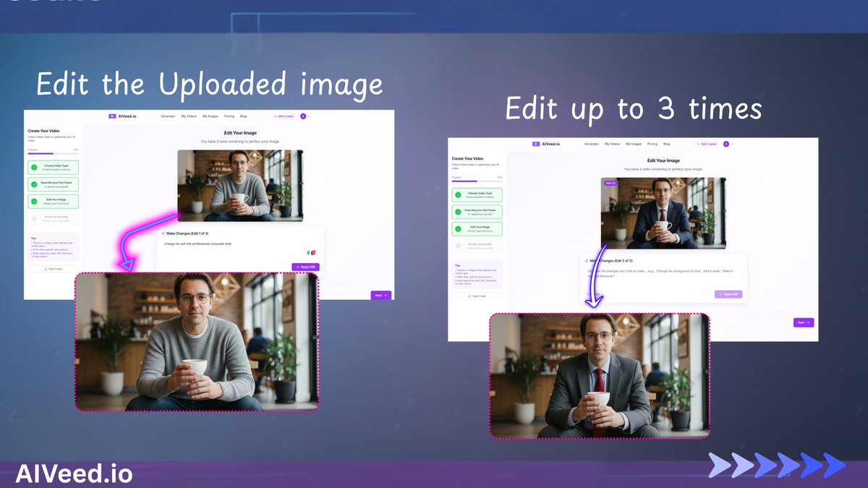
Task: Open the 640 Credits button
Action: click(x=284, y=116)
